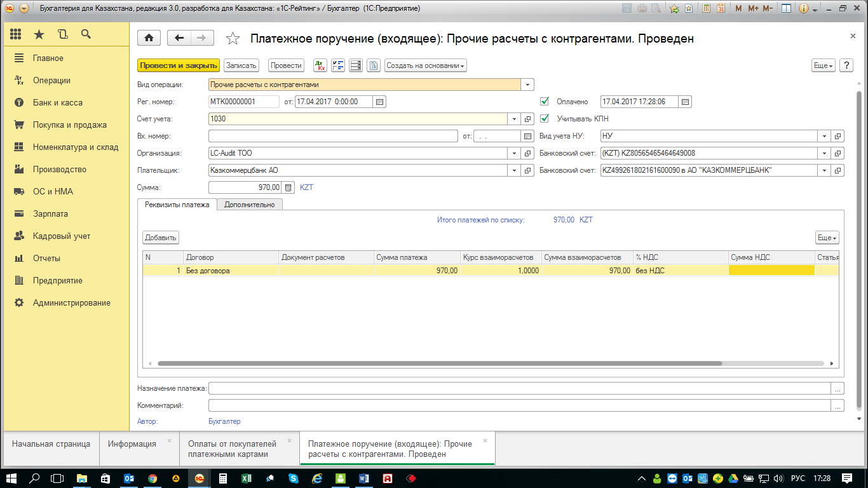868x488 pixels.
Task: Click Добавить to add a payment row
Action: tap(160, 237)
